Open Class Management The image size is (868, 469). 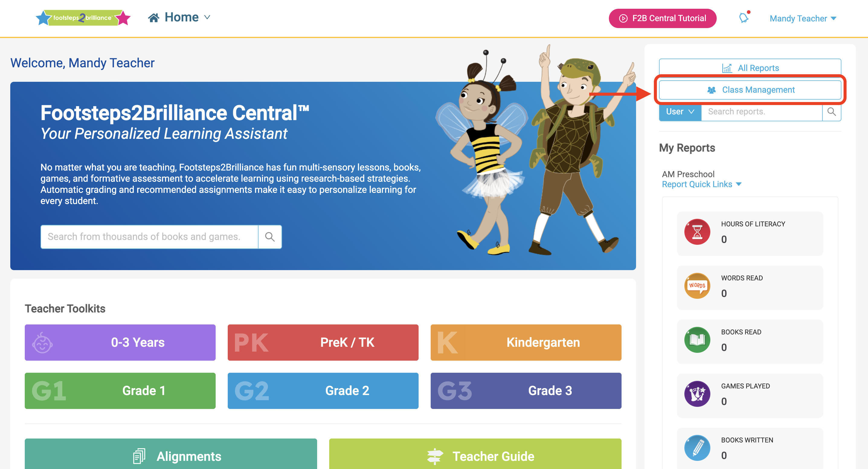coord(750,90)
